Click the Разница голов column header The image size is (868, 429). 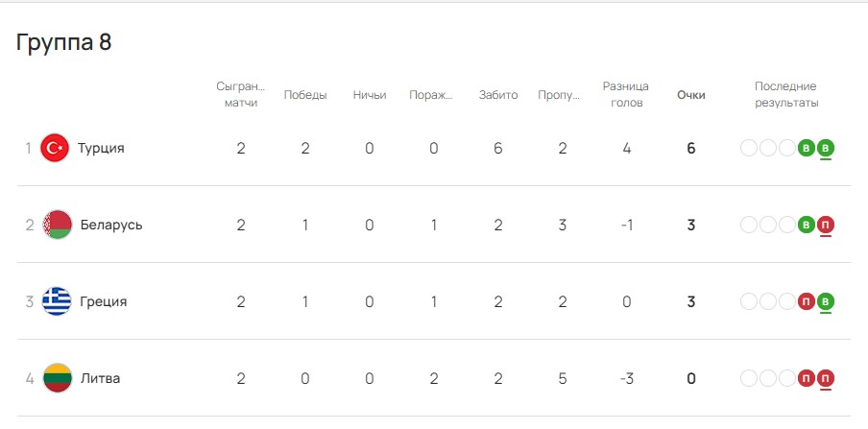[625, 95]
